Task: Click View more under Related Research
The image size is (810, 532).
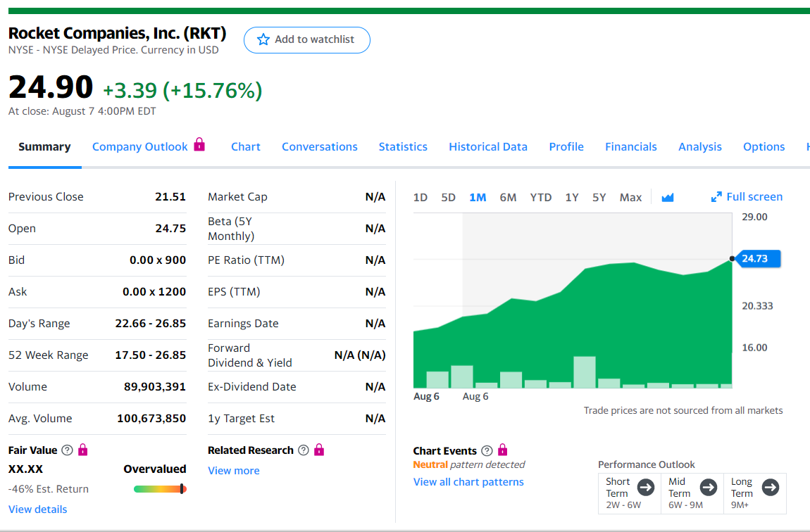Action: 234,471
